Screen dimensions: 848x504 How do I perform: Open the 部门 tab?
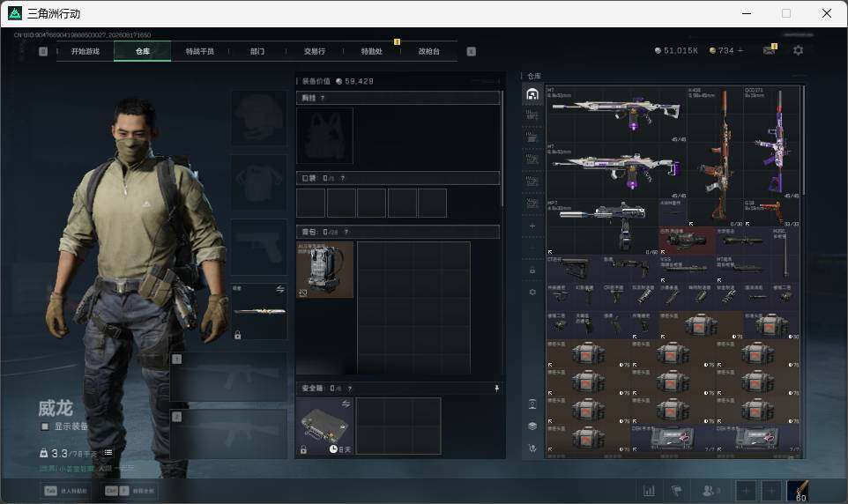pos(257,51)
